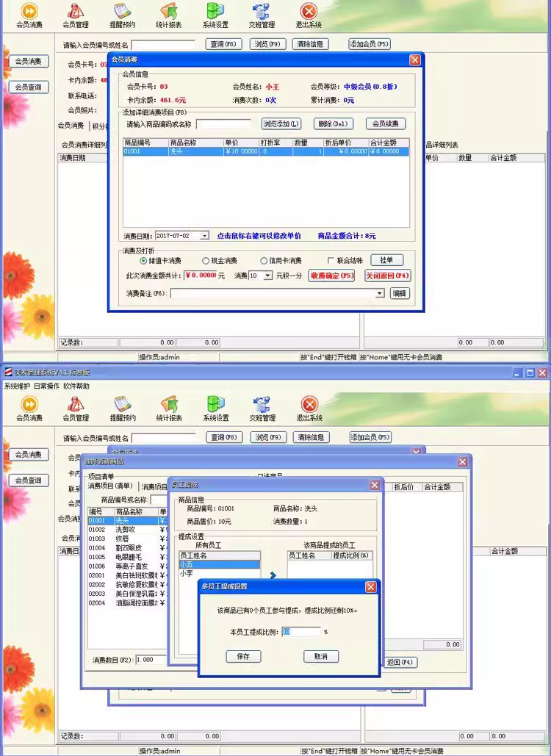Open 日常操作 menu
This screenshot has height=756, width=551.
pyautogui.click(x=46, y=386)
